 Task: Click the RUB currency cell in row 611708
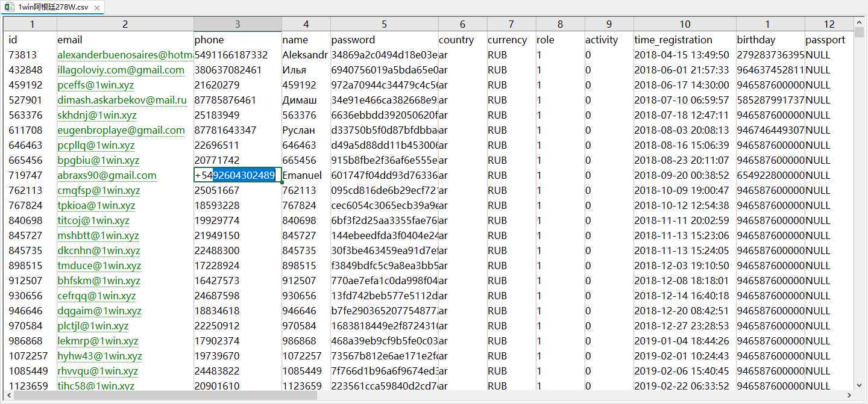click(x=512, y=130)
